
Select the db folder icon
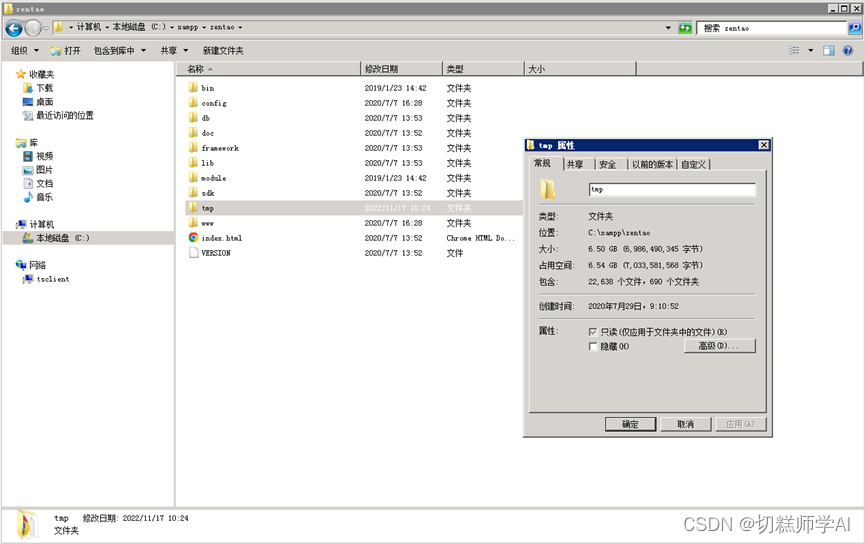(193, 118)
